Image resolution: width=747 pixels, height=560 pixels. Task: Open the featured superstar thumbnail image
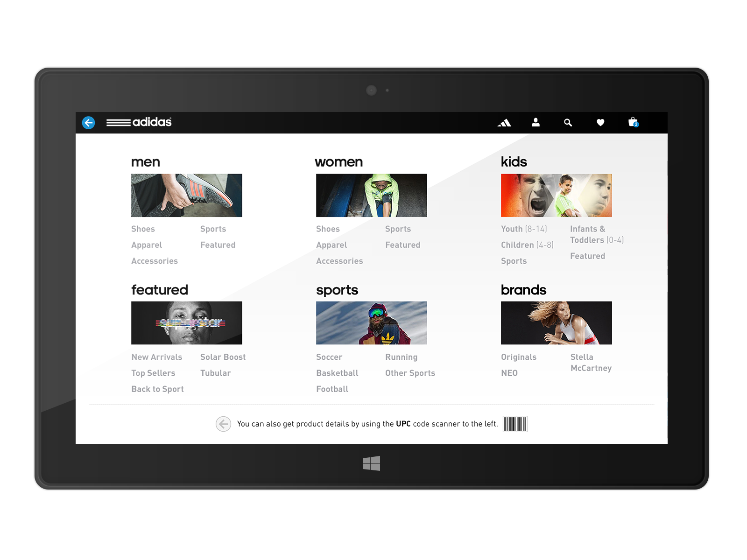pos(187,323)
